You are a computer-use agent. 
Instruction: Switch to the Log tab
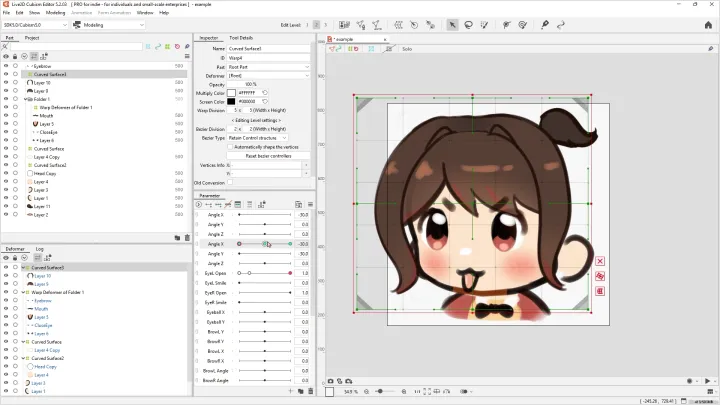click(x=39, y=249)
